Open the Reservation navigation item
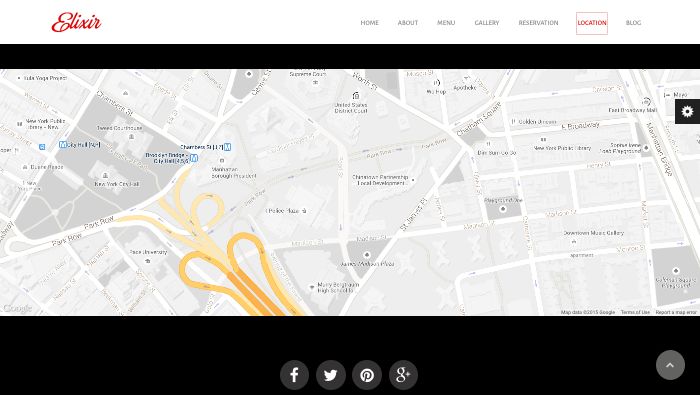This screenshot has height=395, width=700. pos(538,23)
